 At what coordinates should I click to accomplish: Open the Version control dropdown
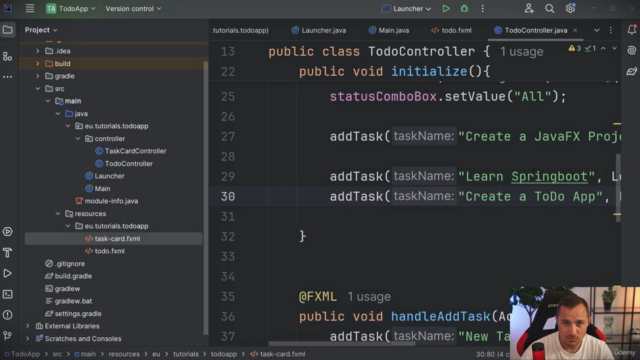point(133,9)
